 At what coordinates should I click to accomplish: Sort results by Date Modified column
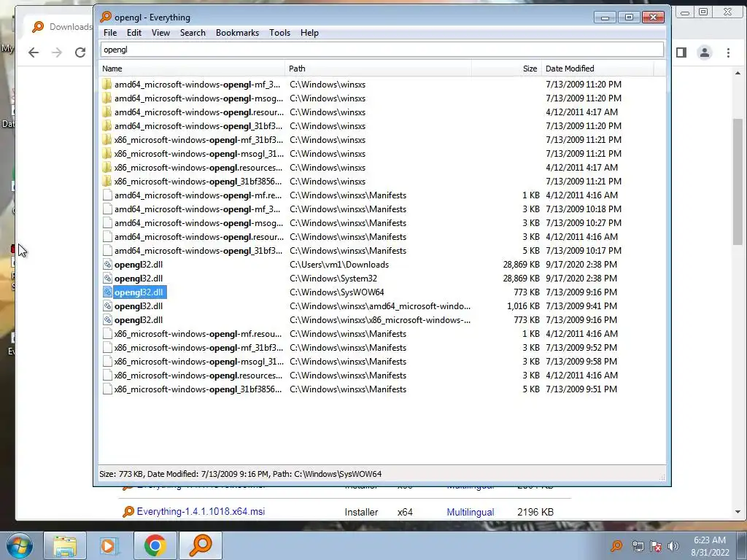tap(597, 69)
